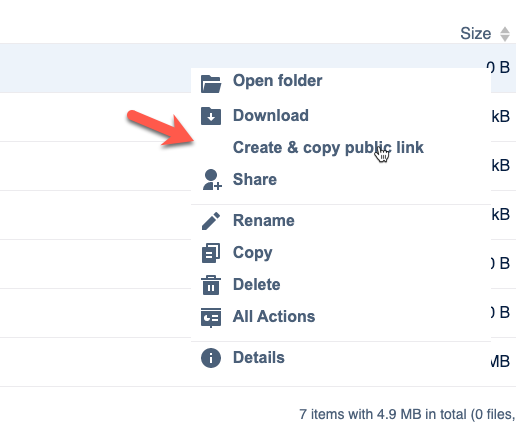Click the rename pencil icon
Screen dimensions: 516x431
[x=211, y=221]
